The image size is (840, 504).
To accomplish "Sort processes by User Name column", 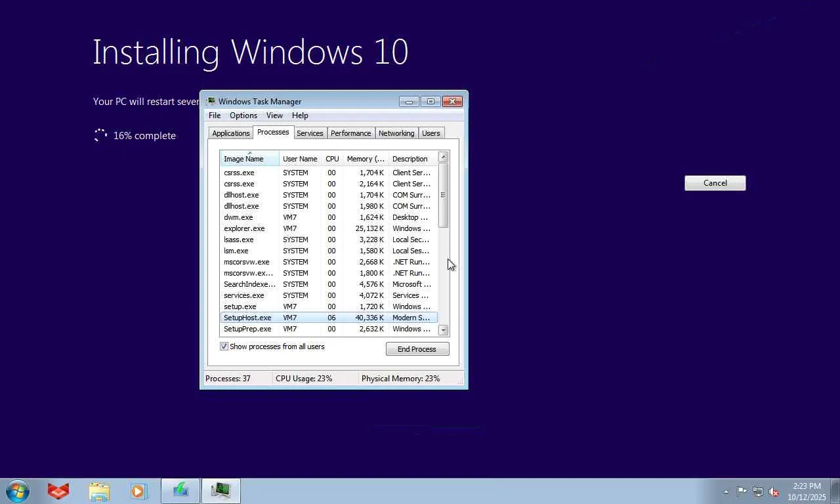I will [x=300, y=159].
